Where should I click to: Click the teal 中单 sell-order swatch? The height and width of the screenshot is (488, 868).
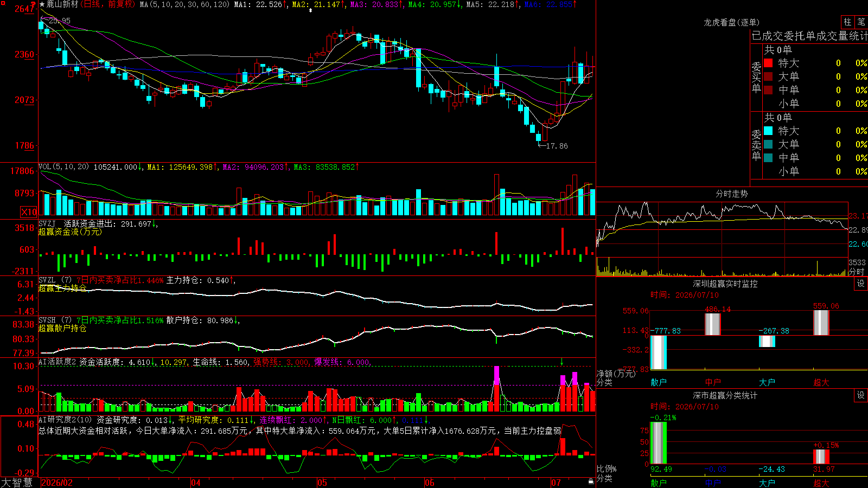tap(768, 157)
